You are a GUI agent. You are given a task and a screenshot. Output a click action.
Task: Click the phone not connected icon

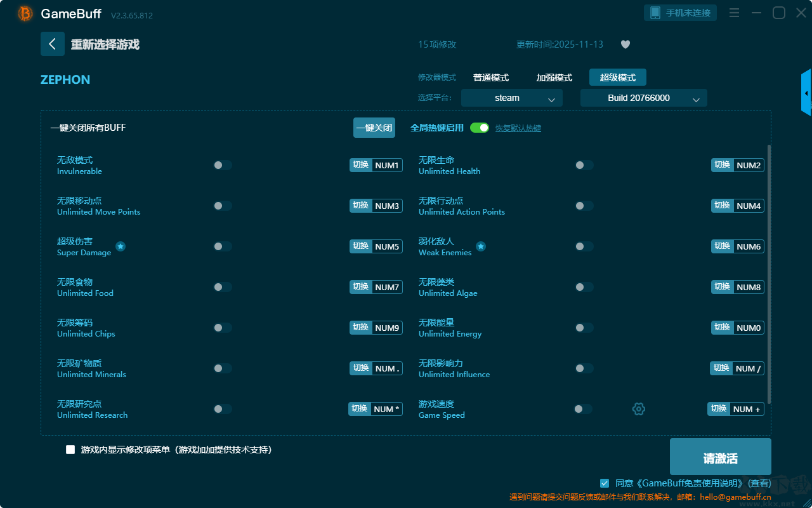[655, 13]
